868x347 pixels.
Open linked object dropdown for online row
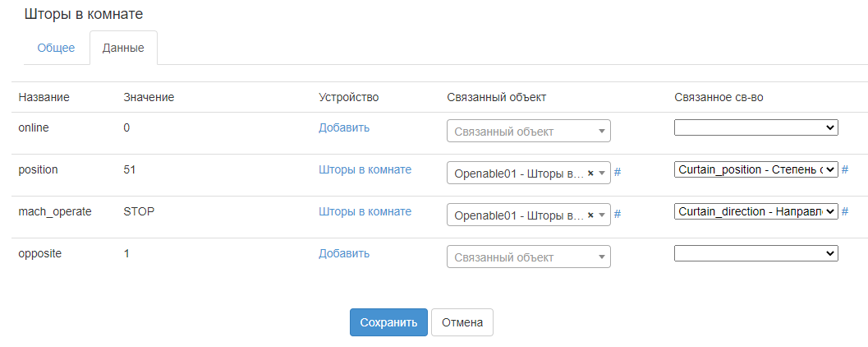click(x=528, y=132)
